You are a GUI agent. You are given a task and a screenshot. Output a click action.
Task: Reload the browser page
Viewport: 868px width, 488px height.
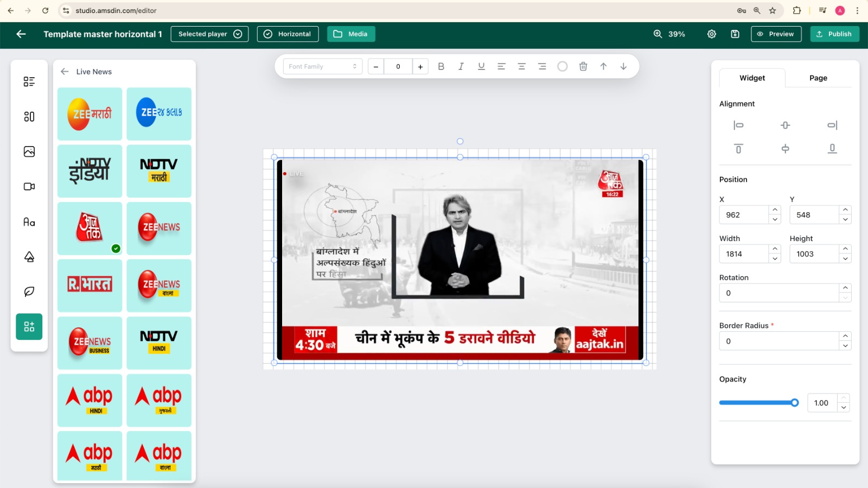point(46,10)
